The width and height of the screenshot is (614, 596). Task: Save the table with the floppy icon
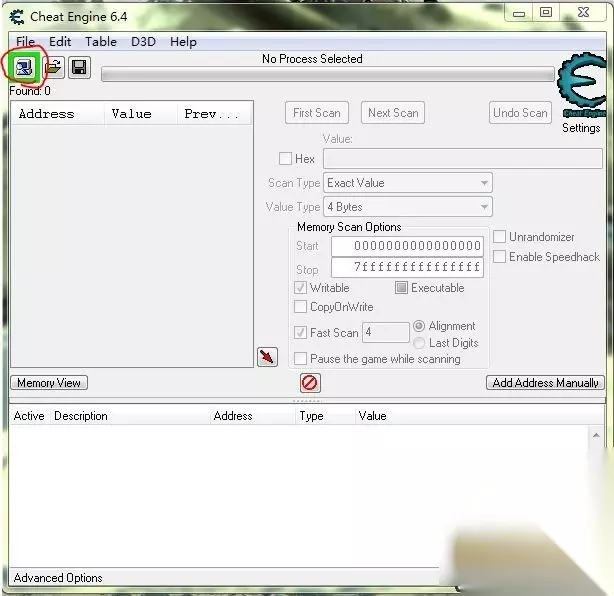tap(79, 68)
